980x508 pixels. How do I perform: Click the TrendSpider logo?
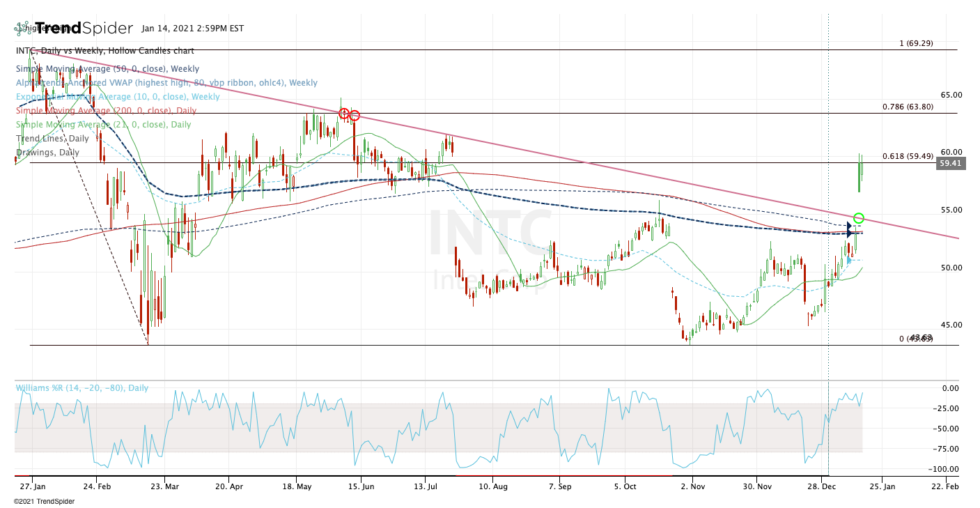[x=74, y=29]
